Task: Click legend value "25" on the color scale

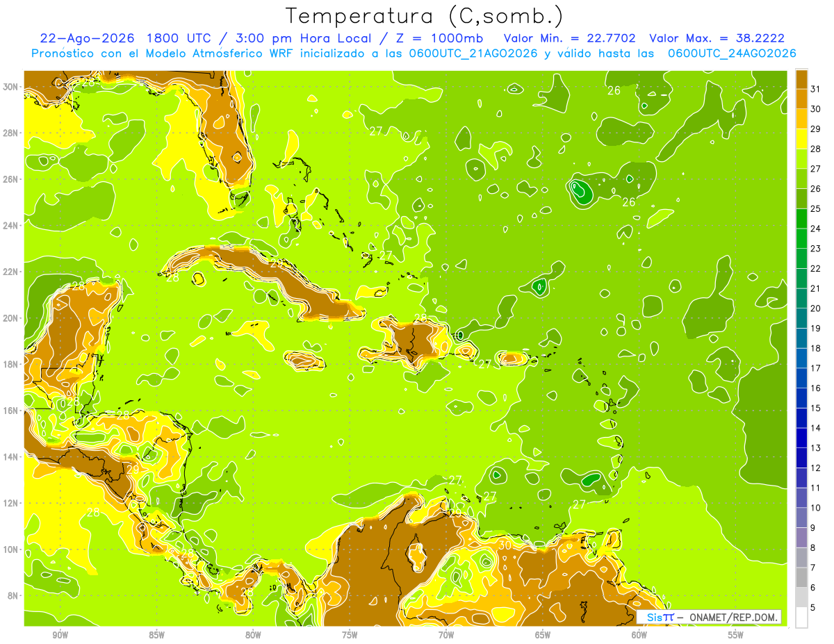Action: coord(815,208)
